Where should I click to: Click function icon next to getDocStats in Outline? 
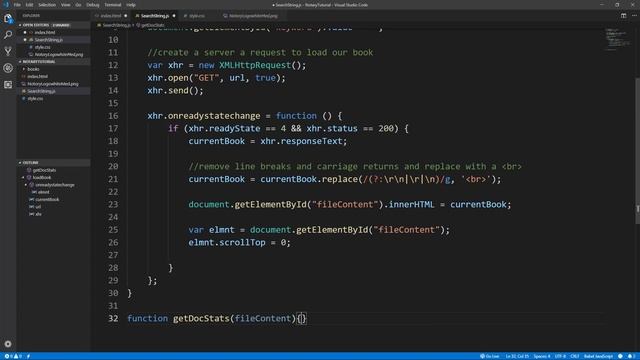tap(29, 170)
